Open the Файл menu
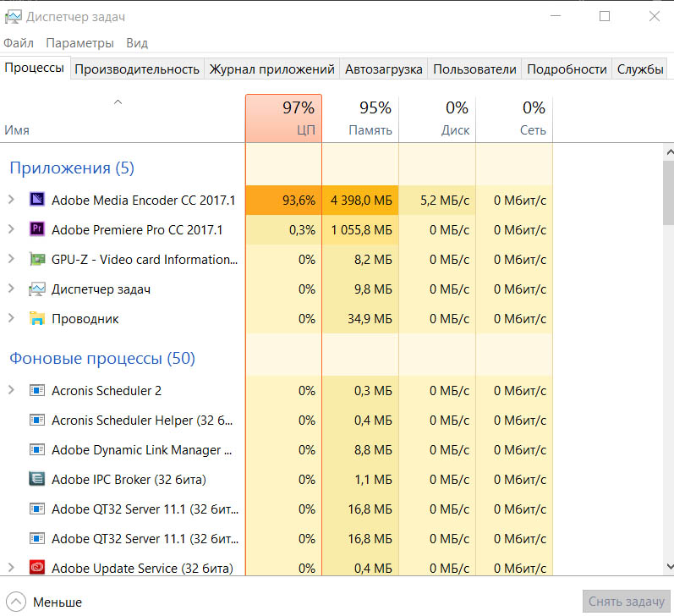This screenshot has height=616, width=674. tap(19, 43)
